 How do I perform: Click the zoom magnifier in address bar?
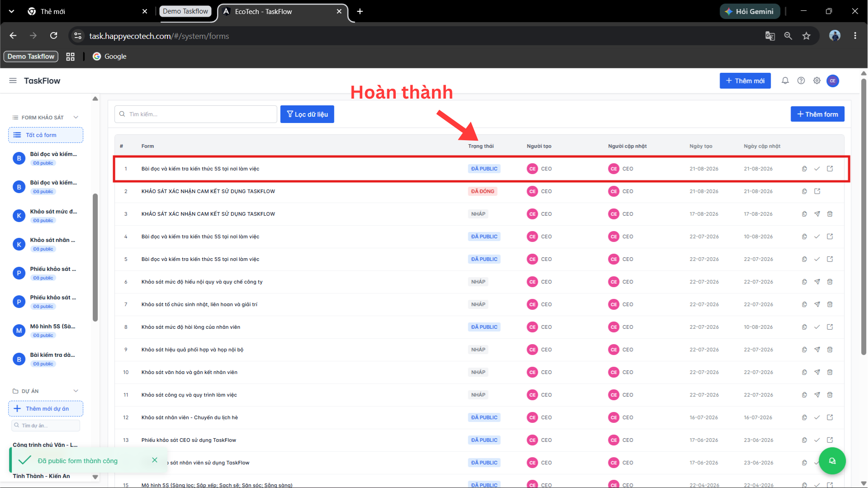(x=788, y=36)
